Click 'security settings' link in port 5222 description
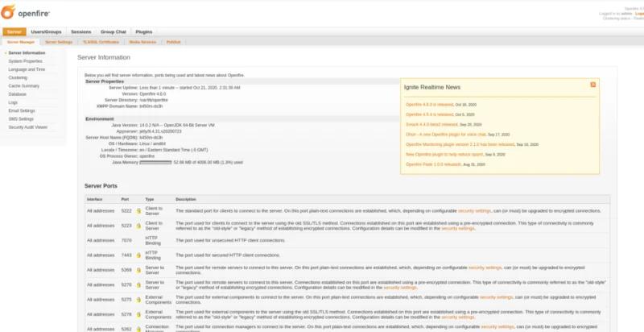 [x=474, y=211]
